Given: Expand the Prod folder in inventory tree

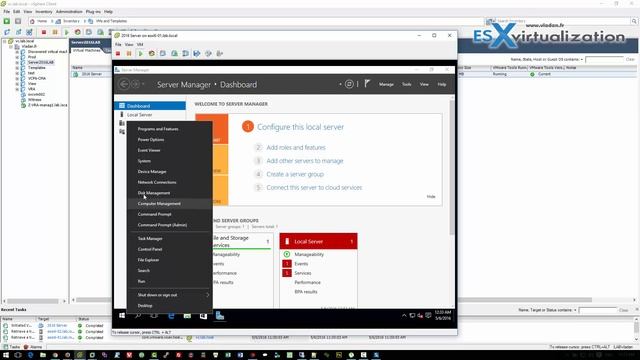Looking at the screenshot, I should click(17, 57).
